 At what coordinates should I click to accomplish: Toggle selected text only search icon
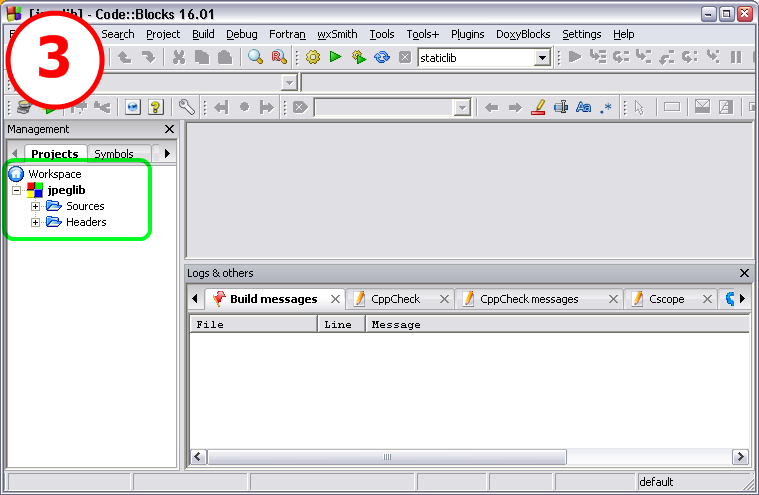(x=561, y=107)
